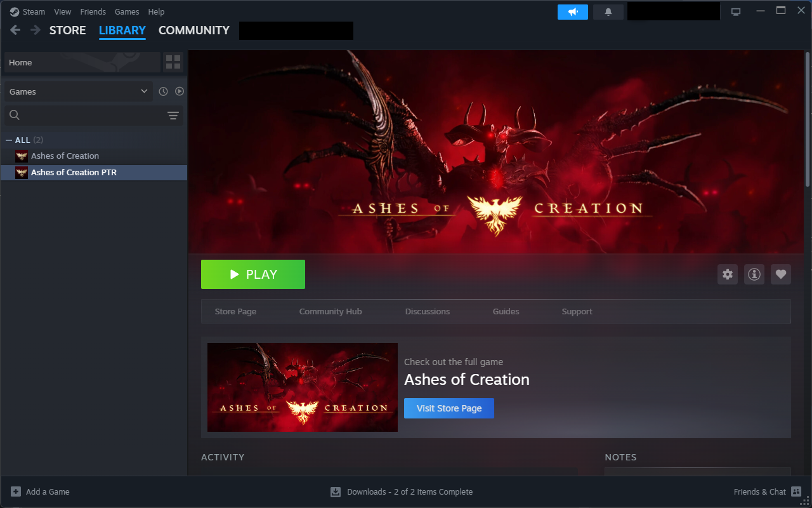This screenshot has height=508, width=812.
Task: Click the ready-to-play filter icon
Action: point(180,91)
